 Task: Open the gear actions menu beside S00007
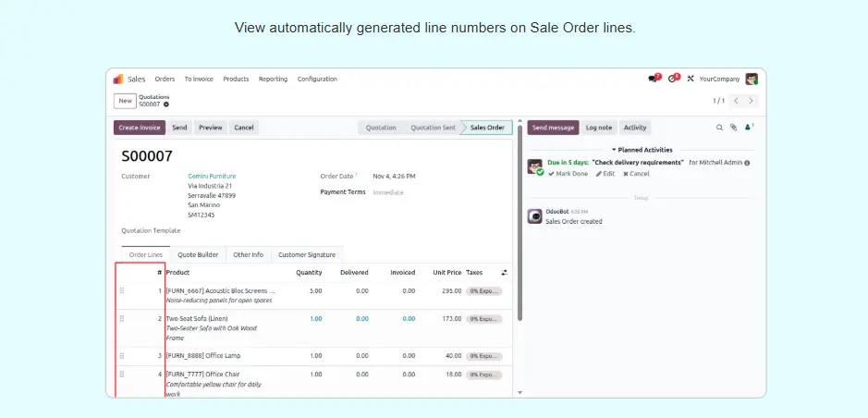click(166, 104)
